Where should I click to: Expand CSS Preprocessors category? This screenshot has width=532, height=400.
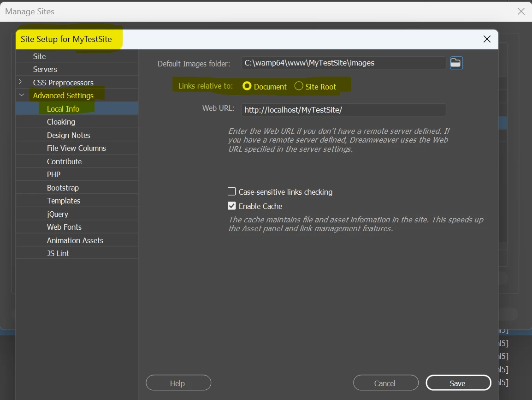(20, 82)
